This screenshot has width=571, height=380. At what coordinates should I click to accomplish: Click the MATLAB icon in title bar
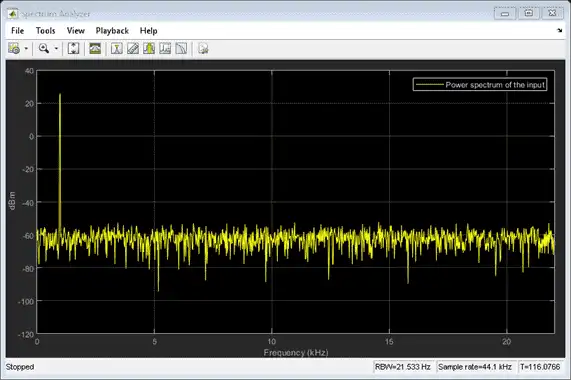13,14
